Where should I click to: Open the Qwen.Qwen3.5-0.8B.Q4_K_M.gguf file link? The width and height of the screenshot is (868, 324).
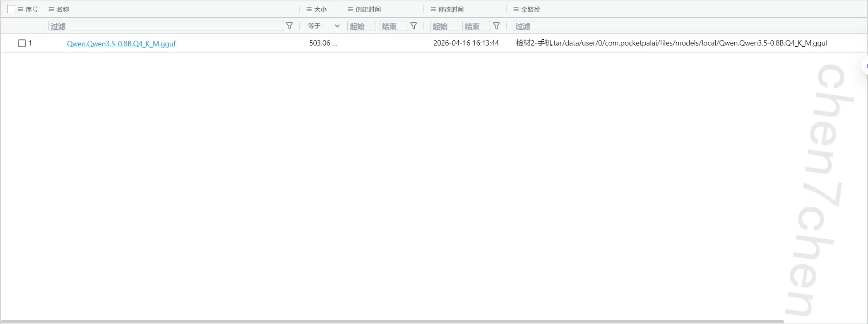pos(121,43)
